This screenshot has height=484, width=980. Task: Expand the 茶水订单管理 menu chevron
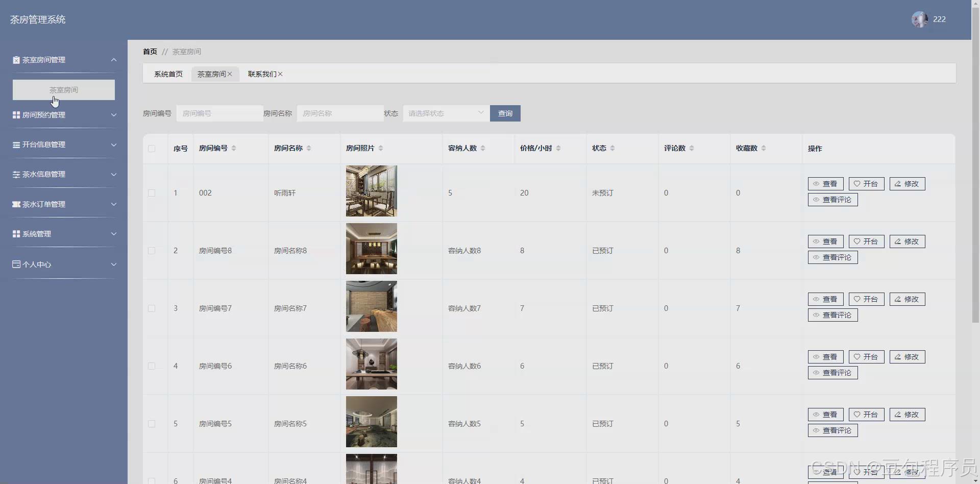[114, 204]
